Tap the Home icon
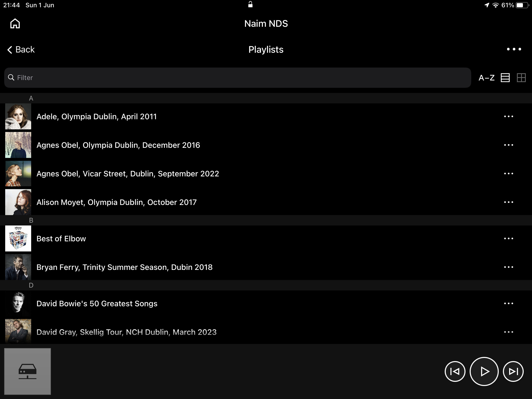 click(x=15, y=23)
